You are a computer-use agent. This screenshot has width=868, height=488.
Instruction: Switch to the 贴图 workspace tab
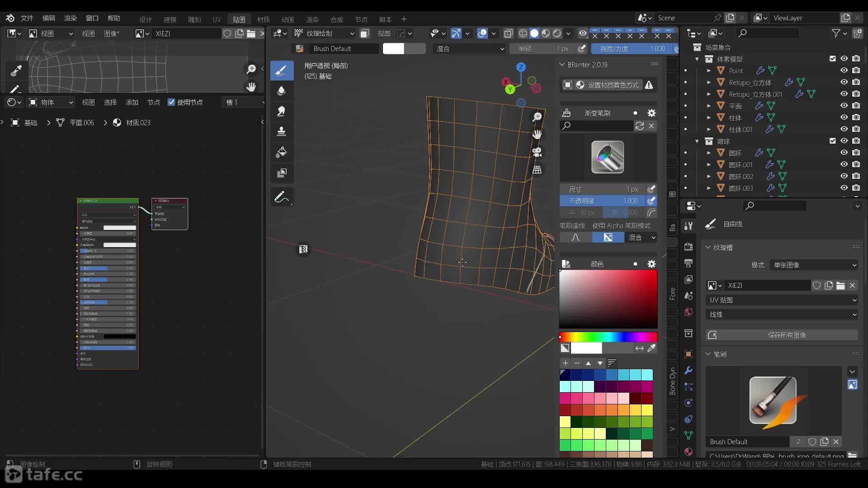click(239, 19)
